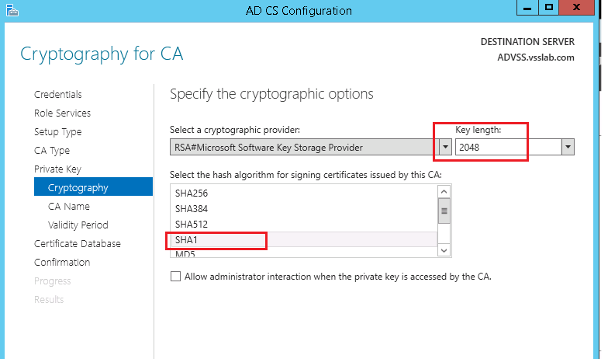
Task: Open the CA Name step
Action: click(x=69, y=206)
